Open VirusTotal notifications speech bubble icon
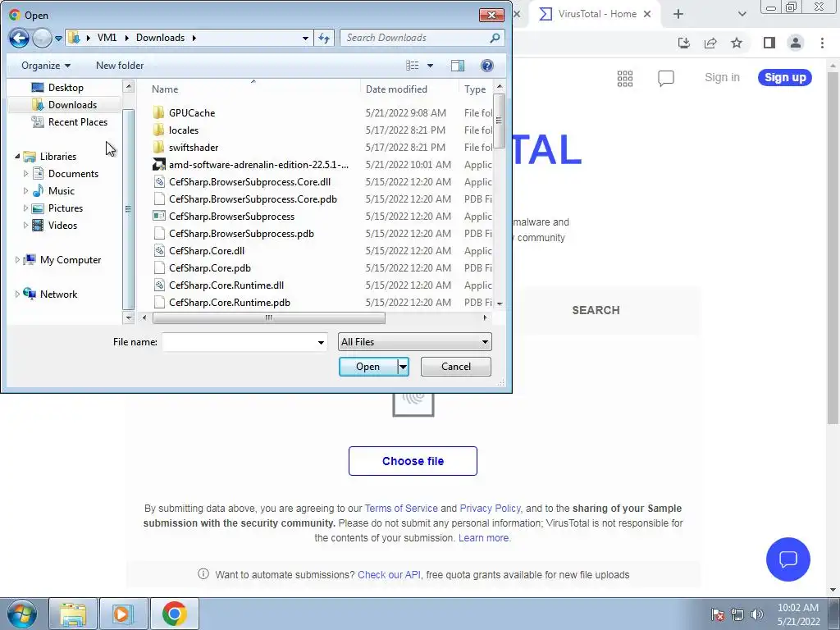 [x=666, y=78]
